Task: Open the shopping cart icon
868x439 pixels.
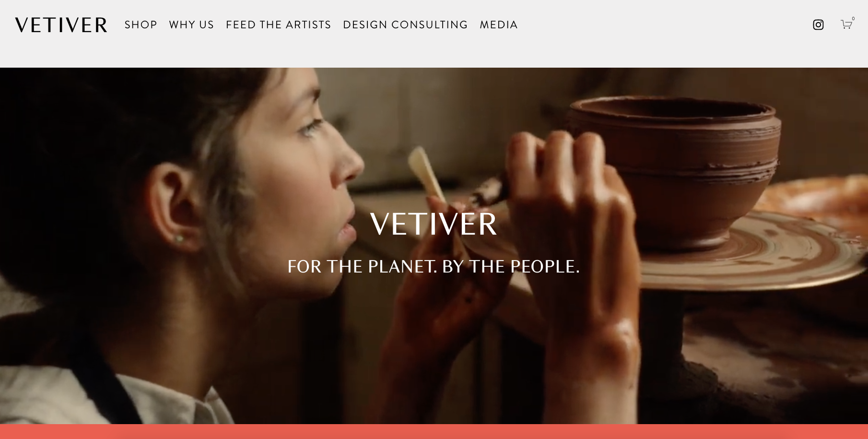Action: coord(846,24)
